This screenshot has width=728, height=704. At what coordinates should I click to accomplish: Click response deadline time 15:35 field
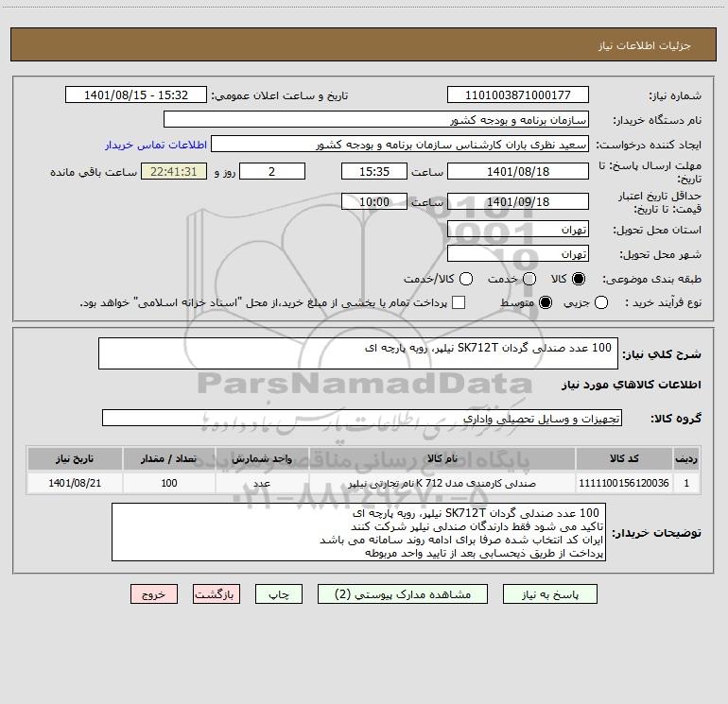374,171
